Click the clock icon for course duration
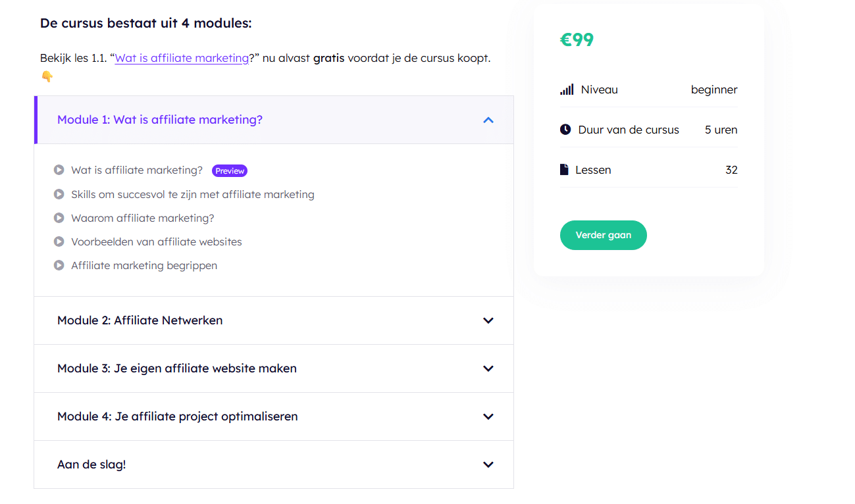This screenshot has height=504, width=855. coord(565,130)
